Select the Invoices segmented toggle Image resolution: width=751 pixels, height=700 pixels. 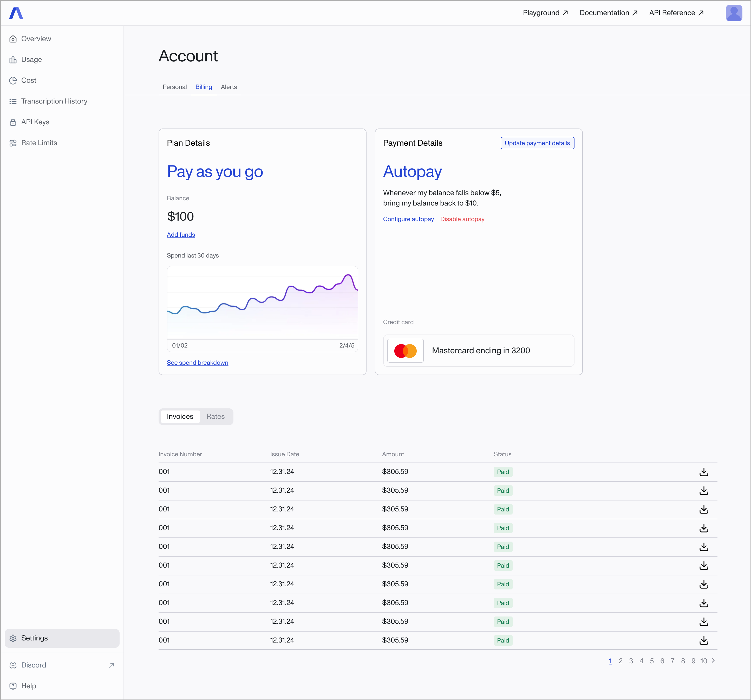[x=180, y=416]
